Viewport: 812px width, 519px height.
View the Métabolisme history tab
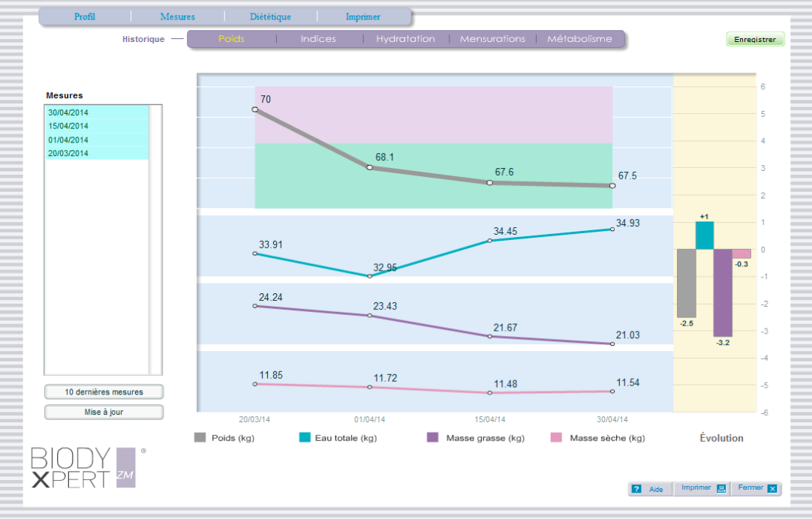click(x=579, y=39)
